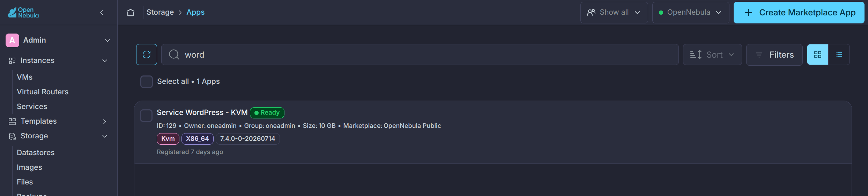Viewport: 868px width, 196px height.
Task: Open the OpenNebula zone dropdown
Action: [x=690, y=13]
